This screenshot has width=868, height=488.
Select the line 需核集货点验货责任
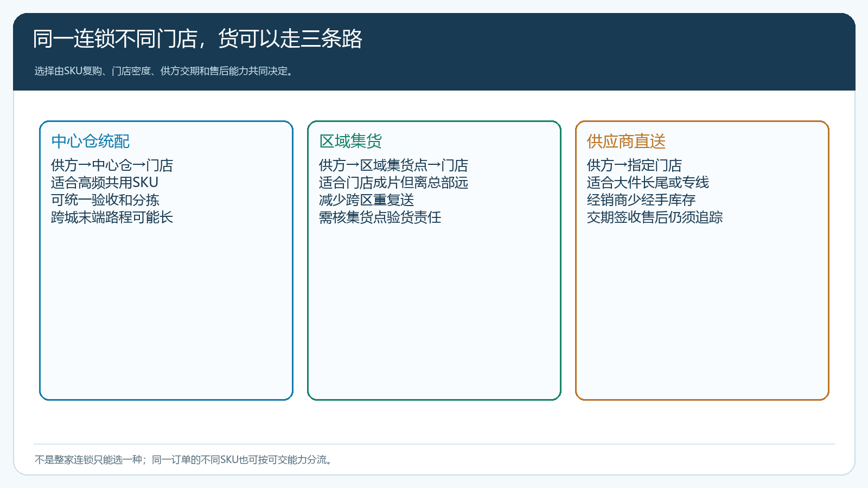click(380, 217)
